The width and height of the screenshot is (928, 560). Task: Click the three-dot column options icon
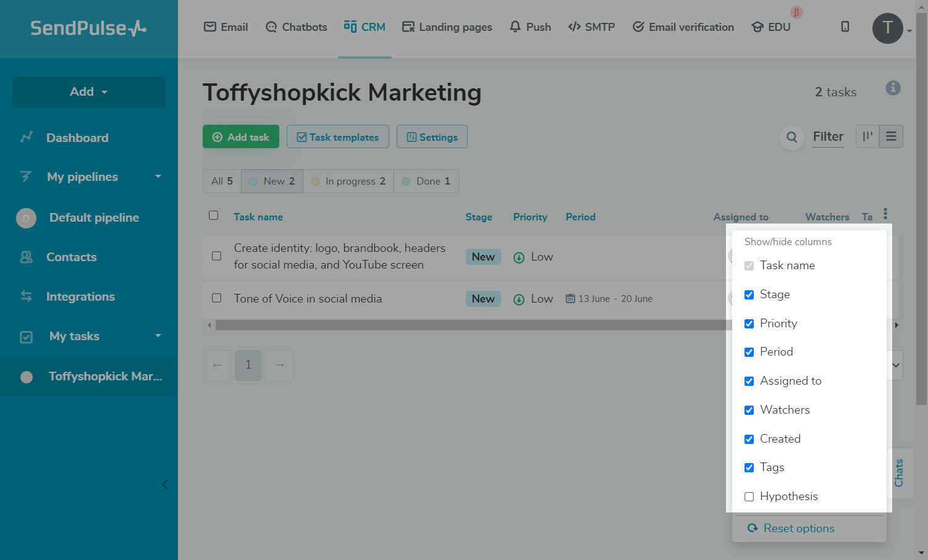pos(885,214)
